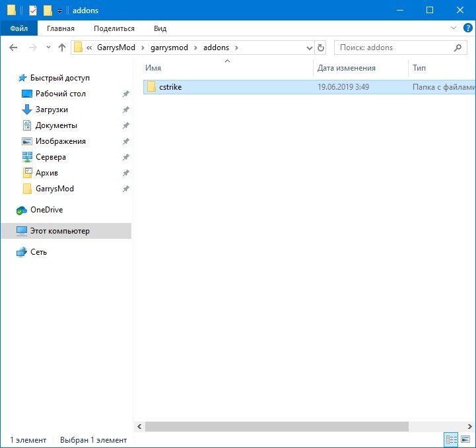Switch to the Вид ribbon tab

point(160,28)
